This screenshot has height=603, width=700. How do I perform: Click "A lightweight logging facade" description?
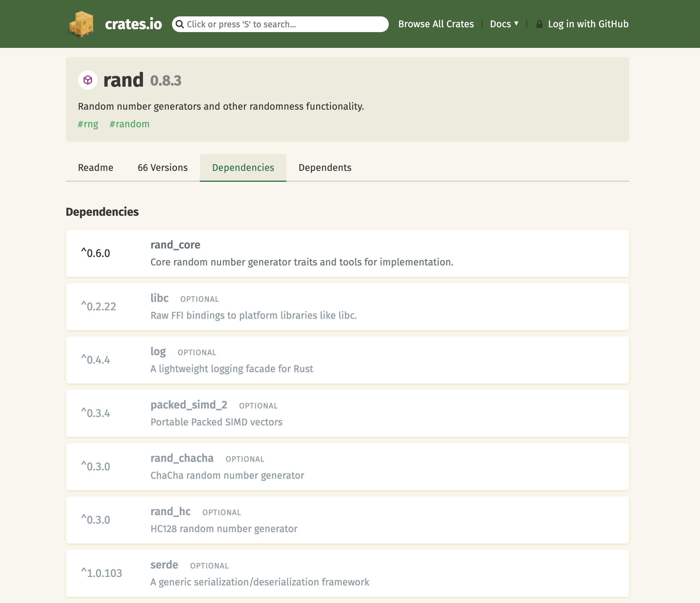click(x=232, y=369)
